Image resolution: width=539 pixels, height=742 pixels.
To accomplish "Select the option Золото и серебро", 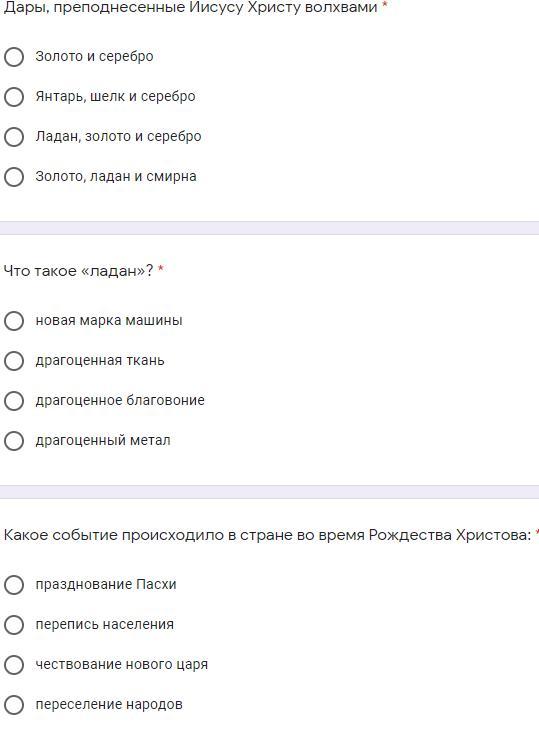I will click(14, 57).
